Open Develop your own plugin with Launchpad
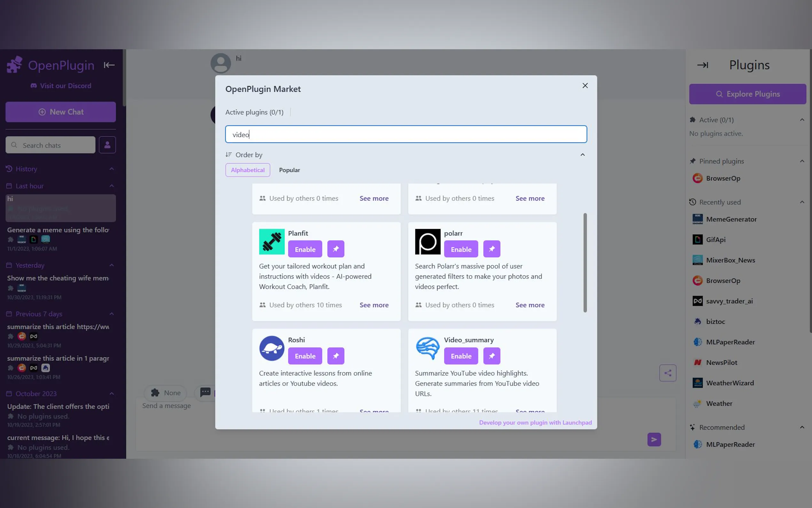 (x=535, y=422)
